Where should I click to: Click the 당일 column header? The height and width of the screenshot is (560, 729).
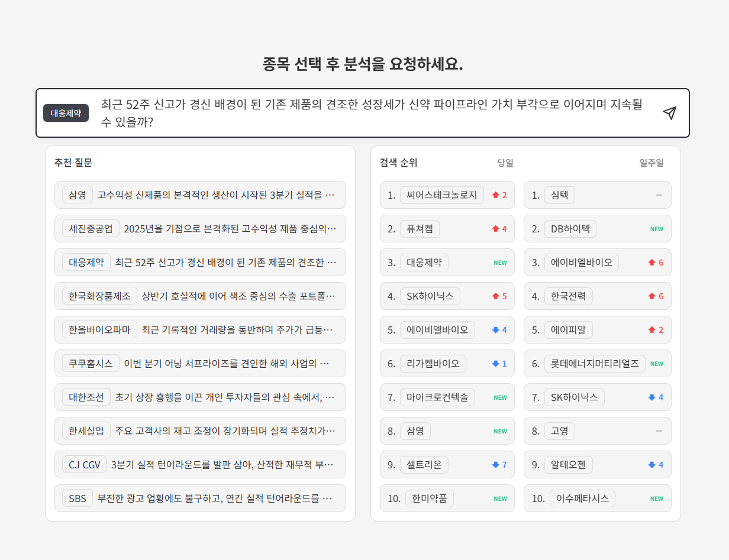505,163
